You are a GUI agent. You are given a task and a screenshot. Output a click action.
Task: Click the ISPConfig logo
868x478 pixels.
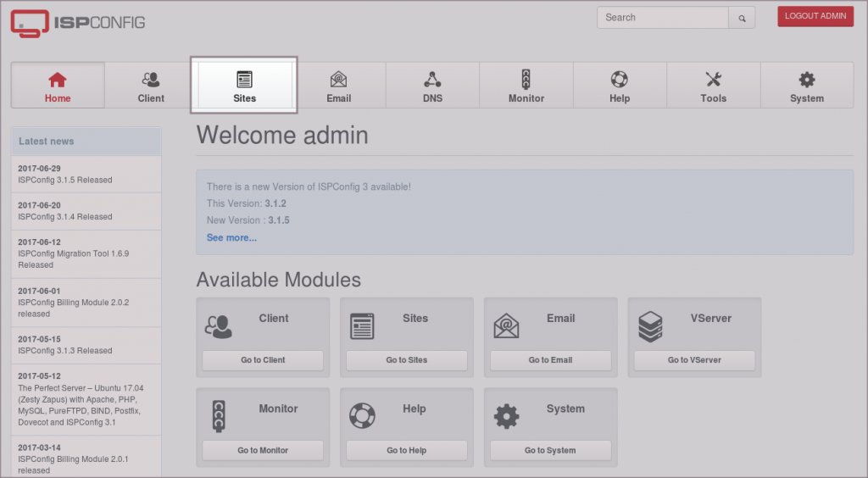[77, 23]
